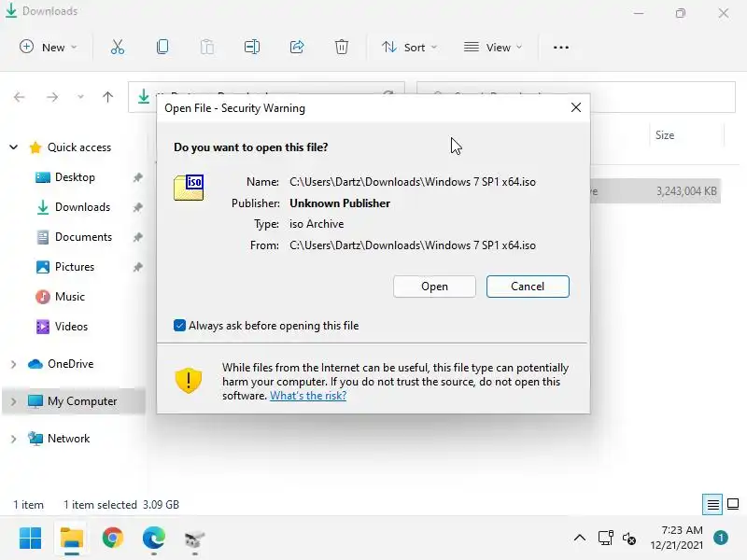747x560 pixels.
Task: Expand the OneDrive tree node
Action: pyautogui.click(x=14, y=364)
